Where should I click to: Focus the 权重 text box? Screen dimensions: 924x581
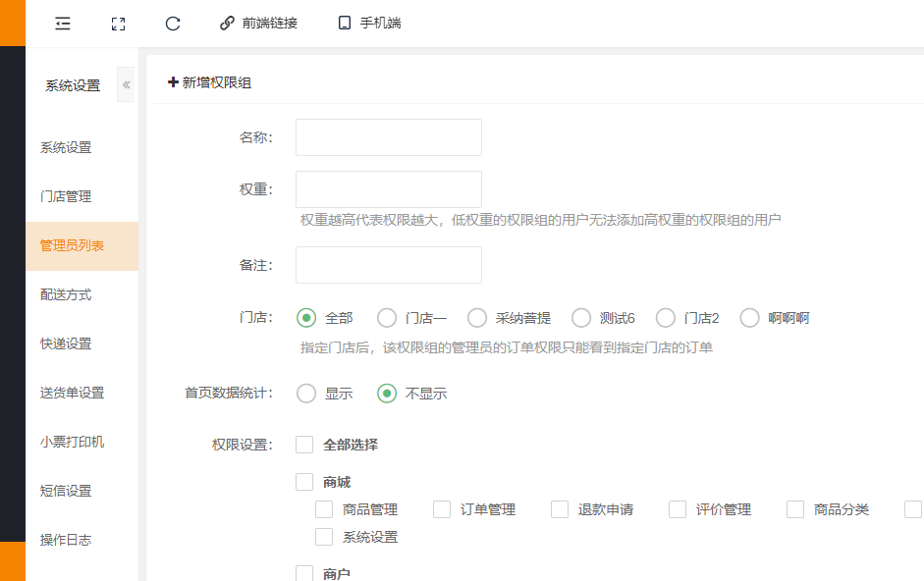388,189
